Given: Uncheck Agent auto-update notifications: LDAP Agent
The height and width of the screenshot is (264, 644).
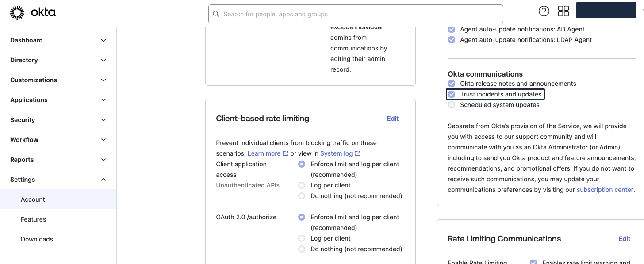Looking at the screenshot, I should point(452,40).
